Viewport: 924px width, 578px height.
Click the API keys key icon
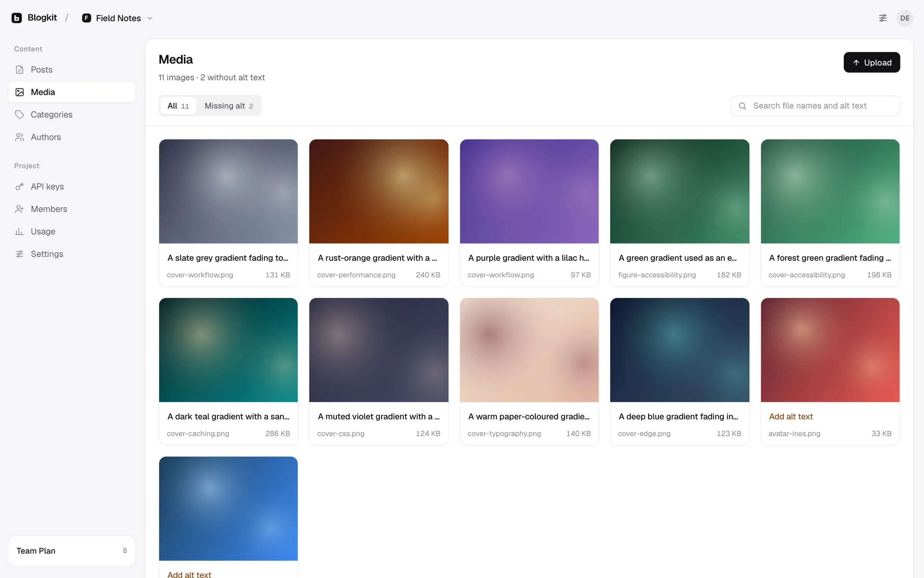[x=19, y=187]
